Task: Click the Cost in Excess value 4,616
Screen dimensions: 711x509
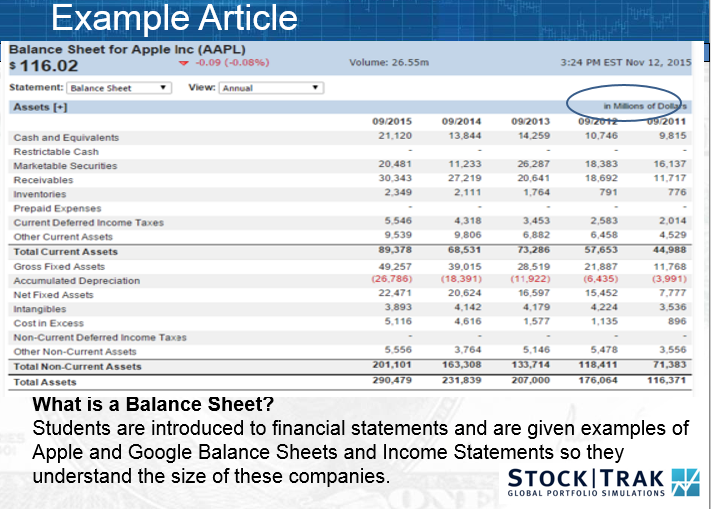Action: (468, 321)
